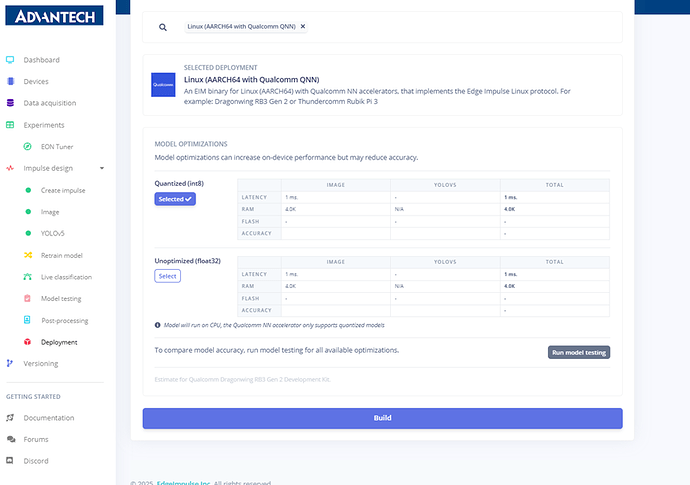The image size is (690, 485).
Task: Click the Advantech logo
Action: (x=54, y=15)
